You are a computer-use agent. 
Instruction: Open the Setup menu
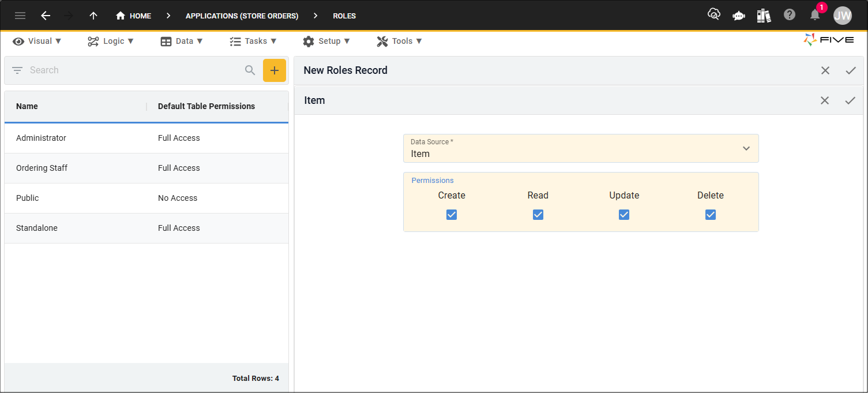(x=327, y=41)
